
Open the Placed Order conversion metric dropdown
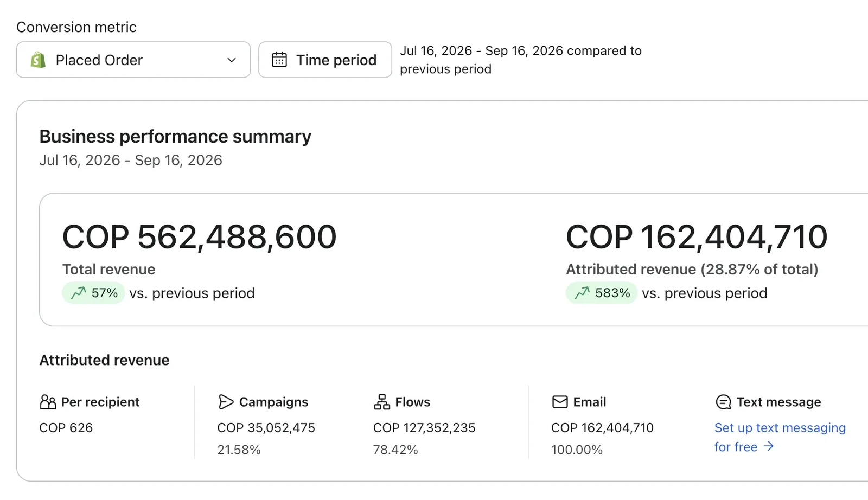(133, 60)
